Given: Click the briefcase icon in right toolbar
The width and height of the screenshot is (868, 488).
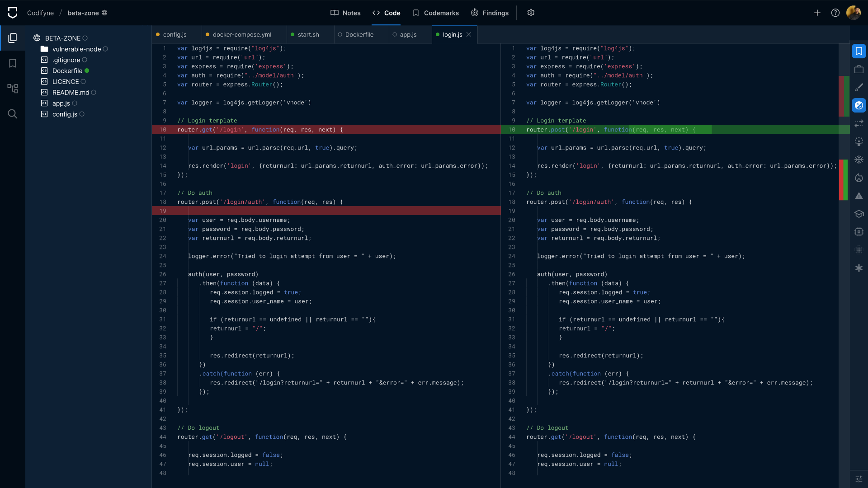Looking at the screenshot, I should pyautogui.click(x=859, y=69).
